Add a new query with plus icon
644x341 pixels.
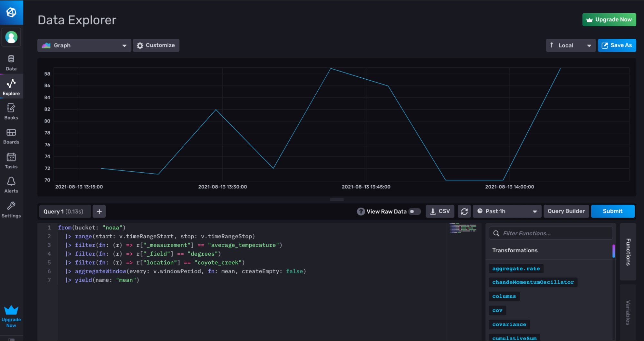pos(99,211)
